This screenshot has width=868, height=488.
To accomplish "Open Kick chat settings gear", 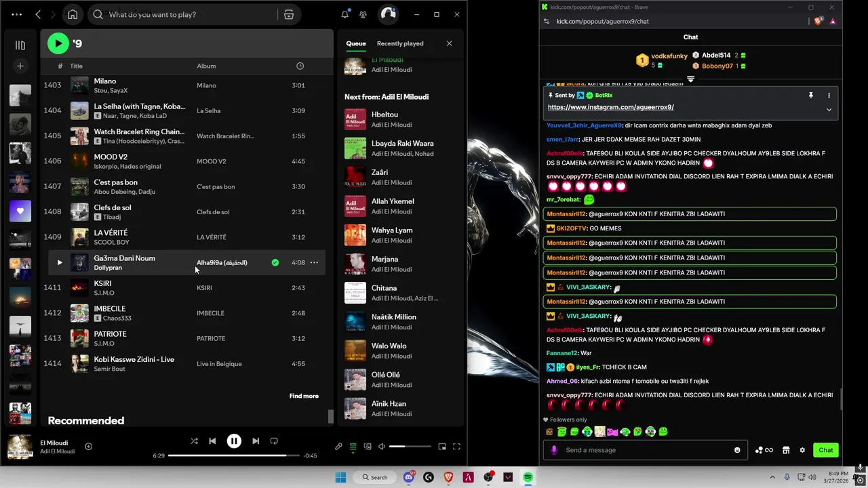I will pos(802,450).
